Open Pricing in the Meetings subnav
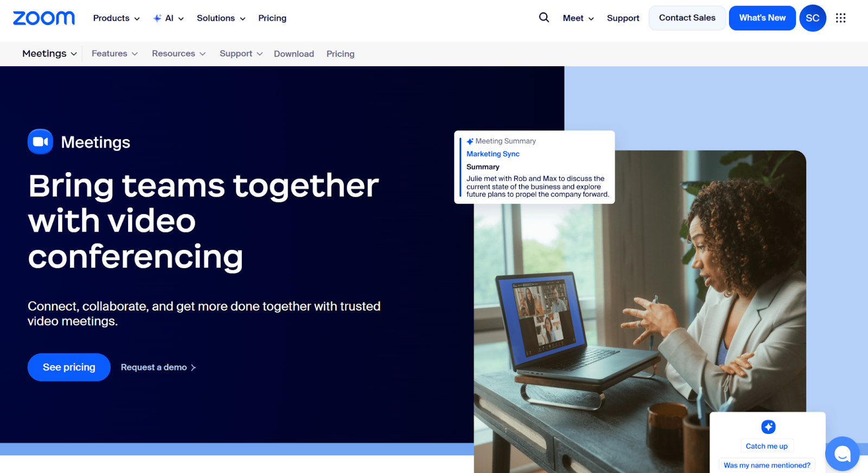The height and width of the screenshot is (473, 868). click(340, 54)
